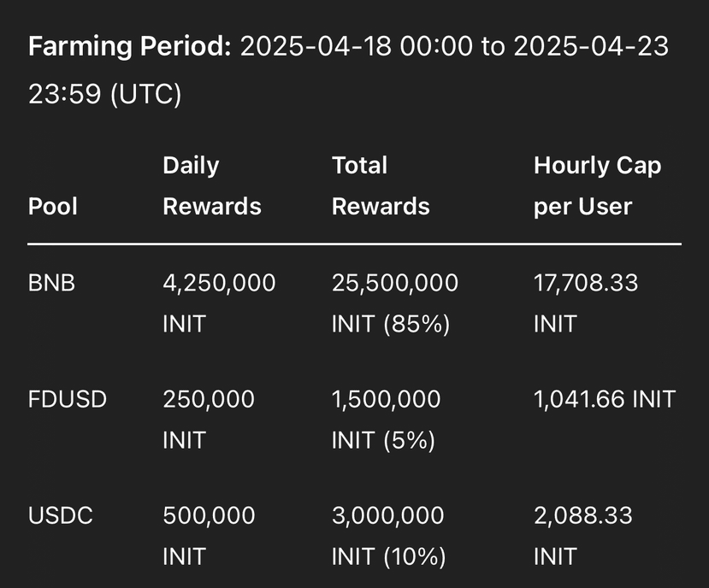Click FDUSD total rewards 1,500,000 INIT (5%)

point(387,419)
